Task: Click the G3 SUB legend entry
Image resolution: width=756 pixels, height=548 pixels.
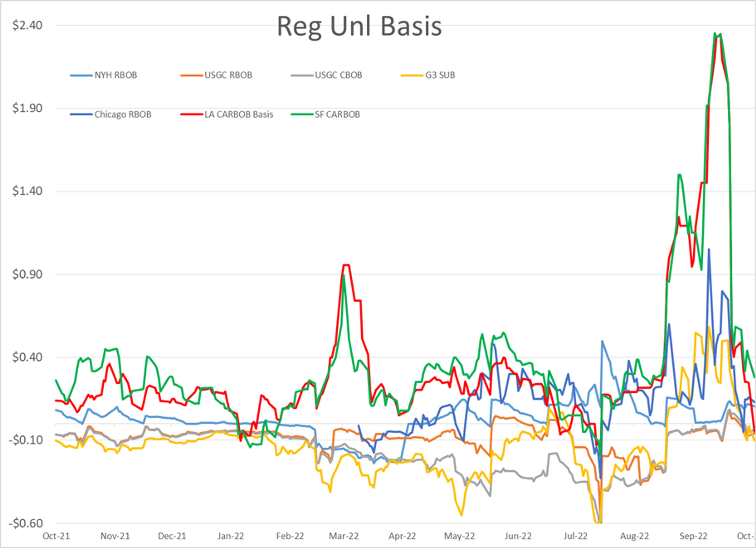Action: tap(428, 75)
